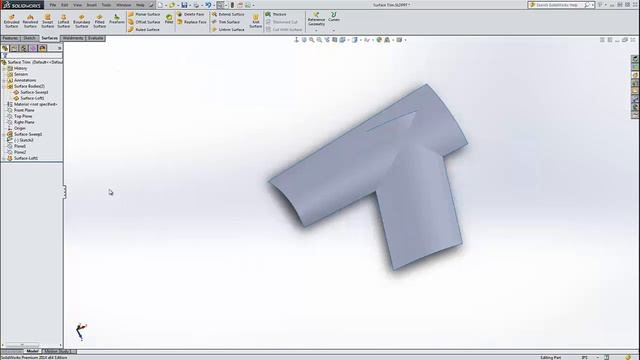640x360 pixels.
Task: Select the Sensors folder in tree
Action: (x=21, y=74)
